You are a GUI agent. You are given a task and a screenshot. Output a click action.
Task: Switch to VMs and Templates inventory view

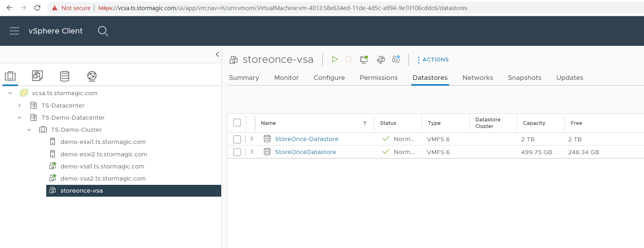(37, 76)
